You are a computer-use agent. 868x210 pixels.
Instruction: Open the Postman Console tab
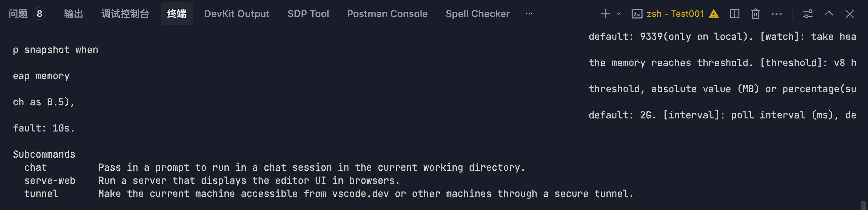click(x=387, y=14)
